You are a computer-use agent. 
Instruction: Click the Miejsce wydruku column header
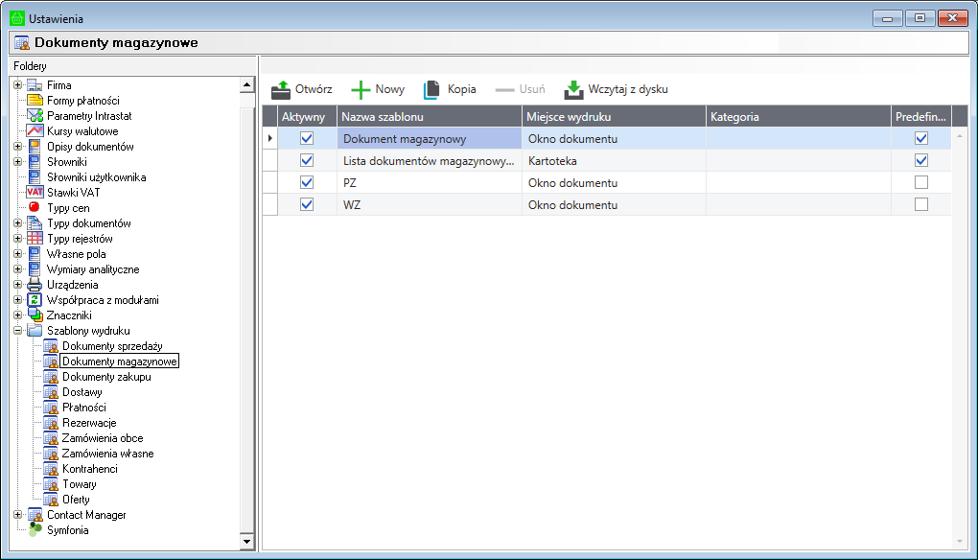click(x=614, y=117)
